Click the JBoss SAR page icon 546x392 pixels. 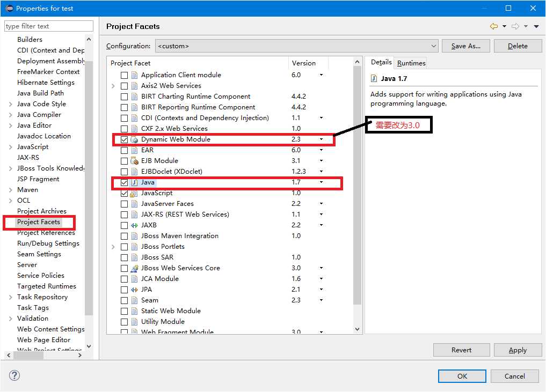tap(134, 258)
